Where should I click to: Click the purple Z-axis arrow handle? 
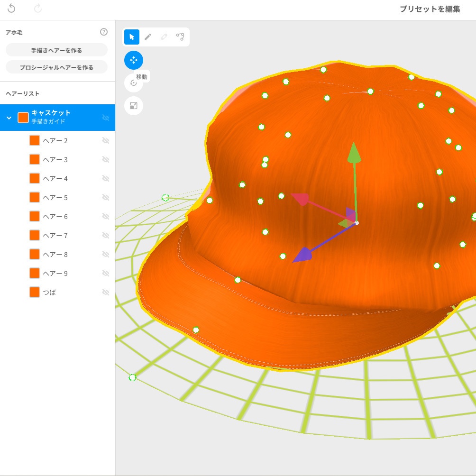point(302,255)
